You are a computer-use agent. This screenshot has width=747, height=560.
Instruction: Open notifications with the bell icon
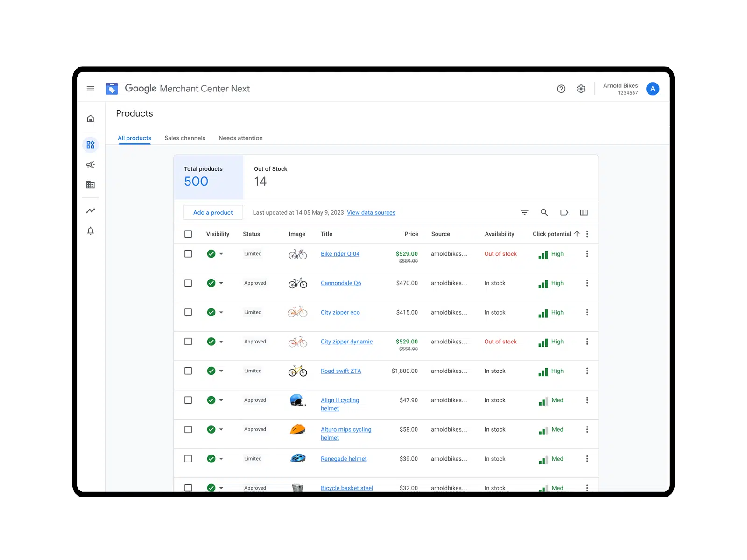click(x=90, y=231)
